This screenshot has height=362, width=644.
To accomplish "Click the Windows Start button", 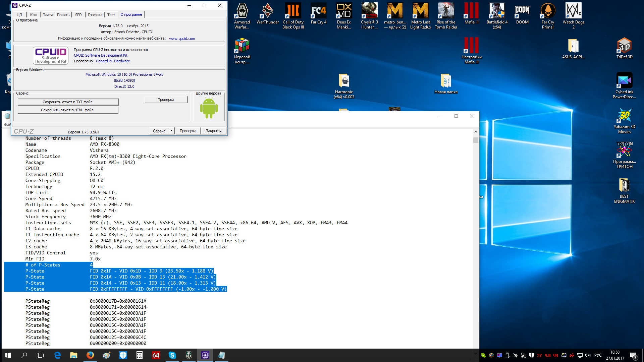I will click(x=8, y=355).
